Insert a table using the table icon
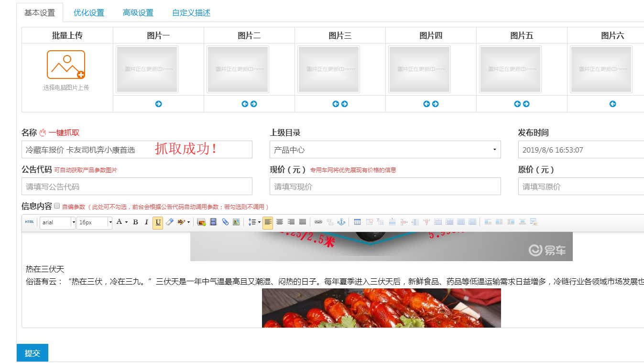This screenshot has width=644, height=363. 357,222
